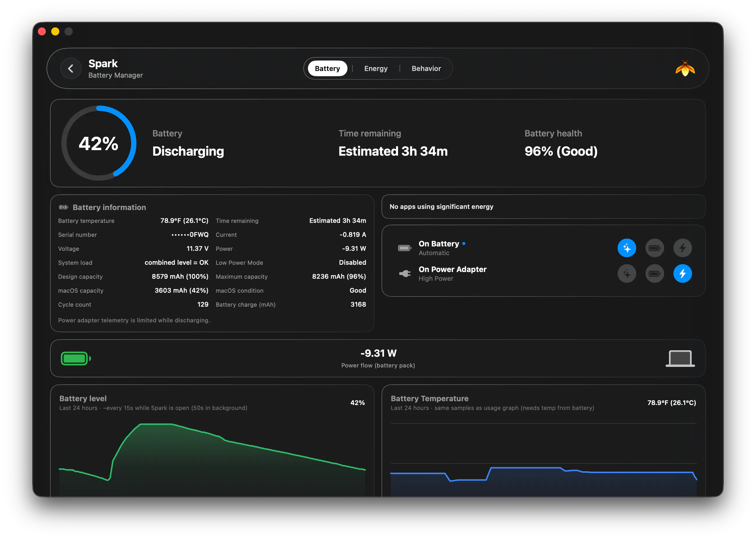Close the Spark window with red button
This screenshot has width=756, height=540.
[42, 32]
